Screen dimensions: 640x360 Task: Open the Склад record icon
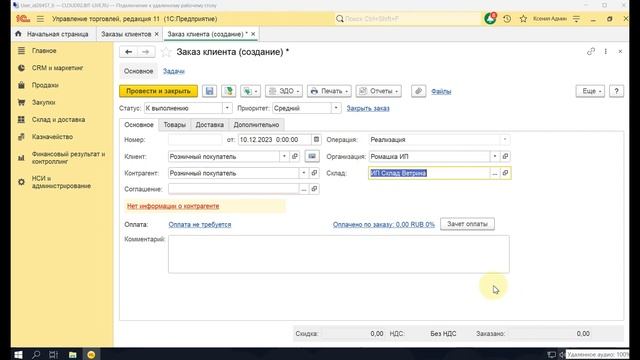[505, 173]
